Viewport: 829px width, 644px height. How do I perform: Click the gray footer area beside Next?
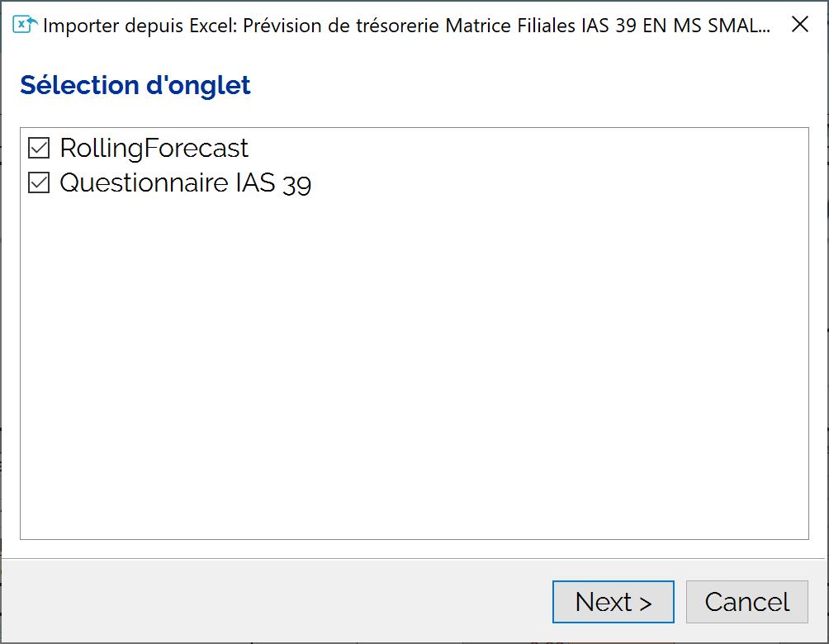pos(275,602)
